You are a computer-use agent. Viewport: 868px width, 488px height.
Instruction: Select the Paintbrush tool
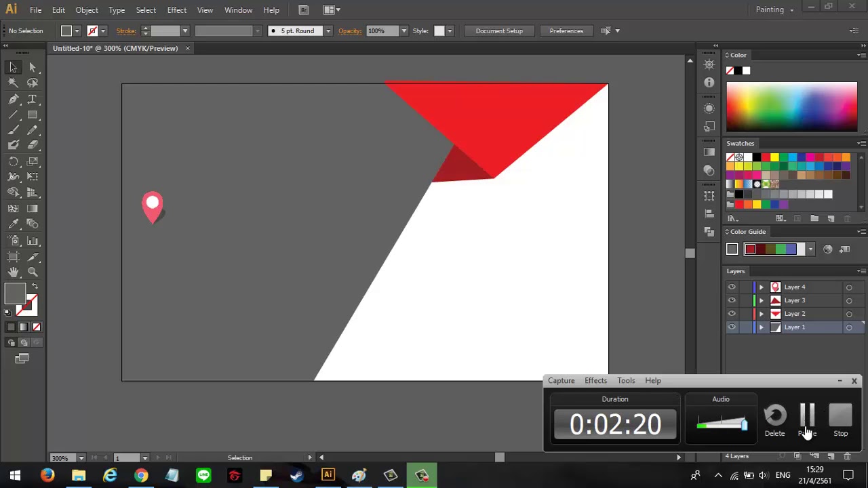click(14, 130)
